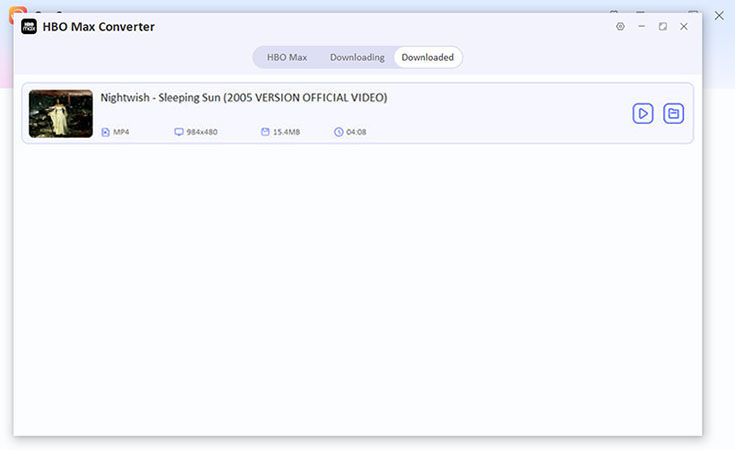
Task: Maximize the HBO Max Converter window
Action: (x=663, y=26)
